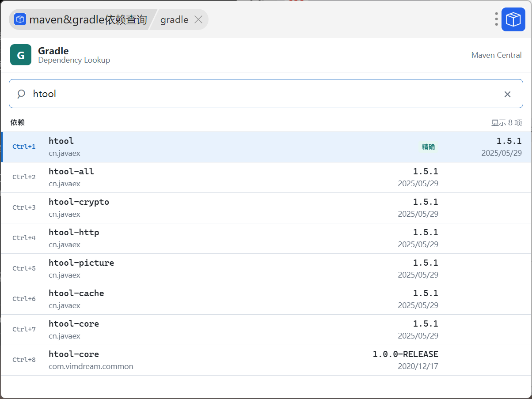Screen dimensions: 532x399
Task: Click version 1.5.1 of htool-cache
Action: pos(426,293)
